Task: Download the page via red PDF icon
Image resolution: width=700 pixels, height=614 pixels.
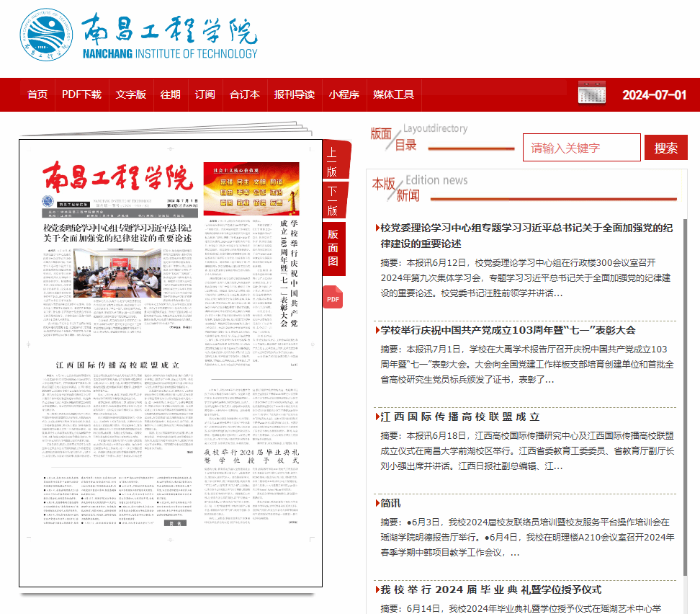Action: pos(333,297)
